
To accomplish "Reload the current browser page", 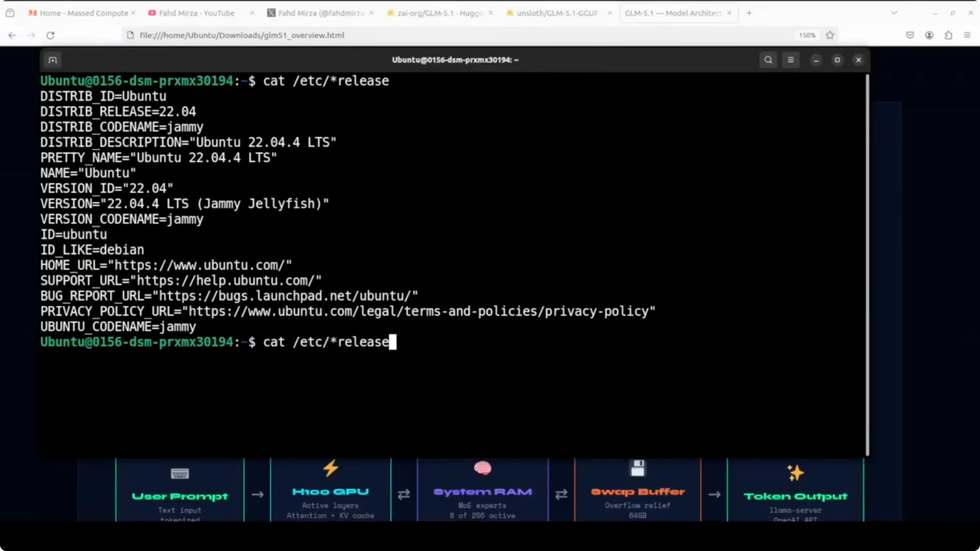I will [50, 35].
